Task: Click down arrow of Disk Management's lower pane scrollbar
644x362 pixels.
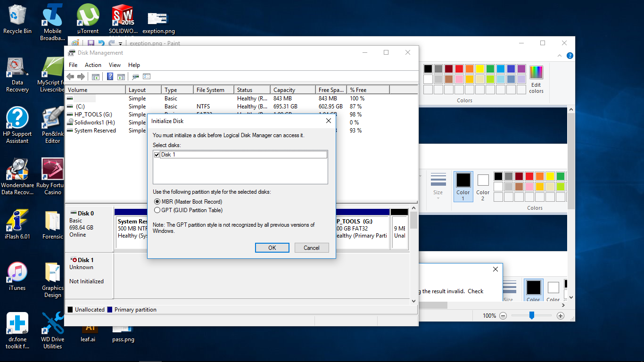Action: tap(413, 301)
